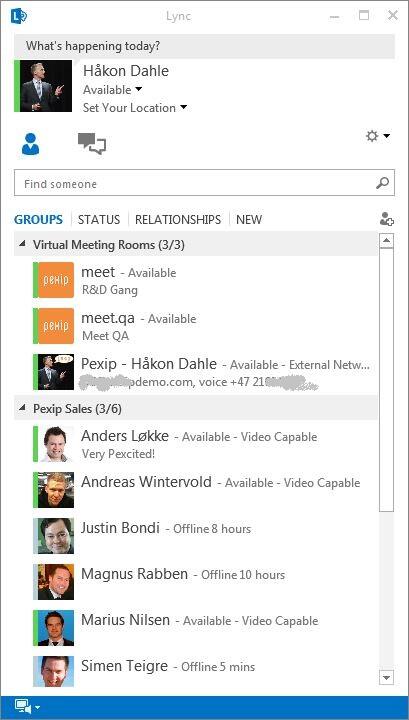Viewport: 409px width, 720px height.
Task: Click the contact list scrollbar thumb
Action: point(387,380)
